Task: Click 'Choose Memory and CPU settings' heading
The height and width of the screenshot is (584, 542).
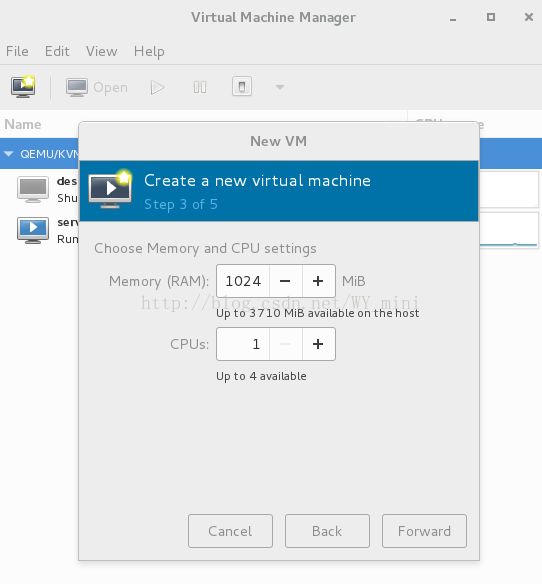Action: (205, 248)
